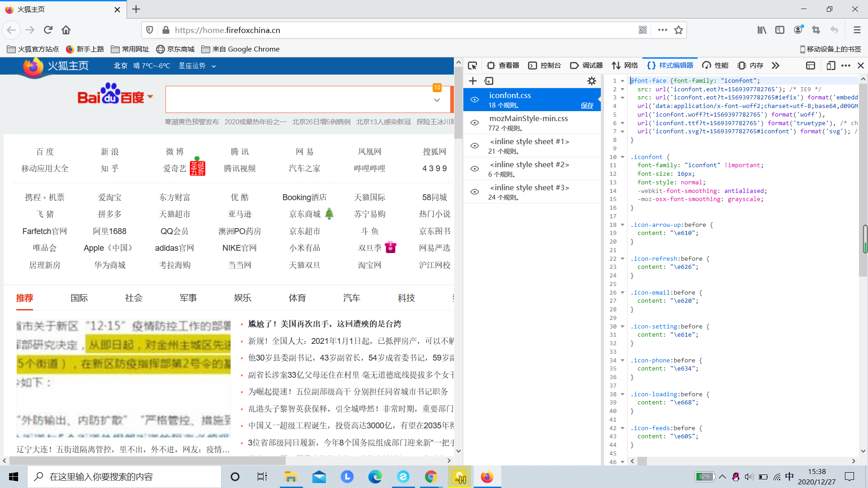The width and height of the screenshot is (868, 488).
Task: Open the Firefox account icon
Action: click(x=798, y=30)
